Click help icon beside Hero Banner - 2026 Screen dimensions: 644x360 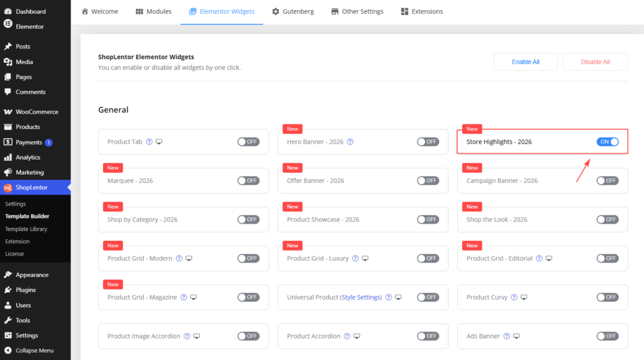350,141
